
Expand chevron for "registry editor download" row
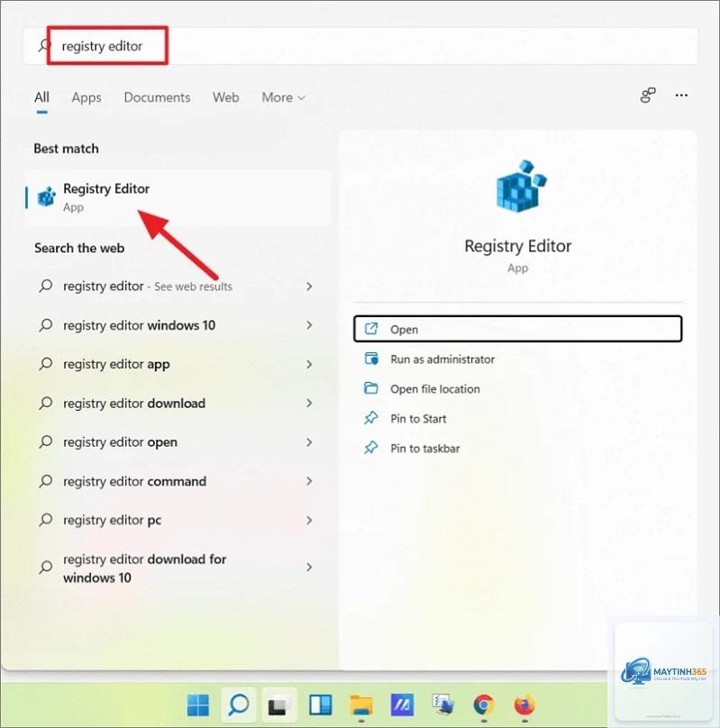(309, 404)
